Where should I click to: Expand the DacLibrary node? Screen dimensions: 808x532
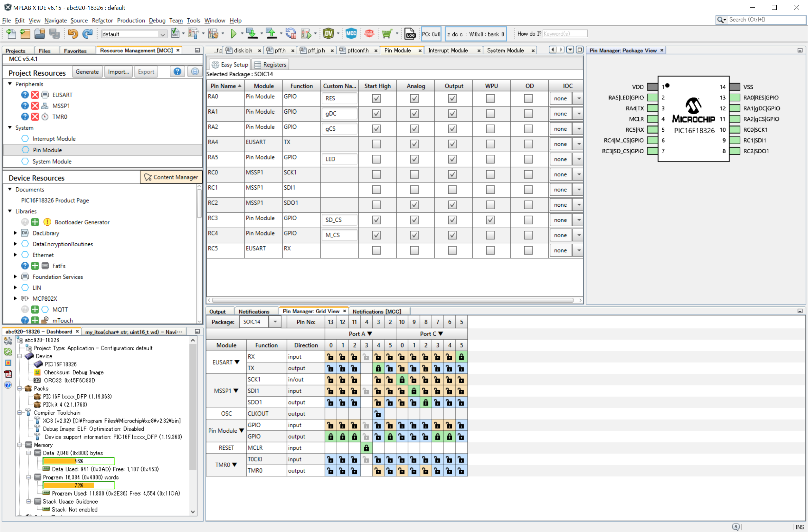(x=15, y=233)
